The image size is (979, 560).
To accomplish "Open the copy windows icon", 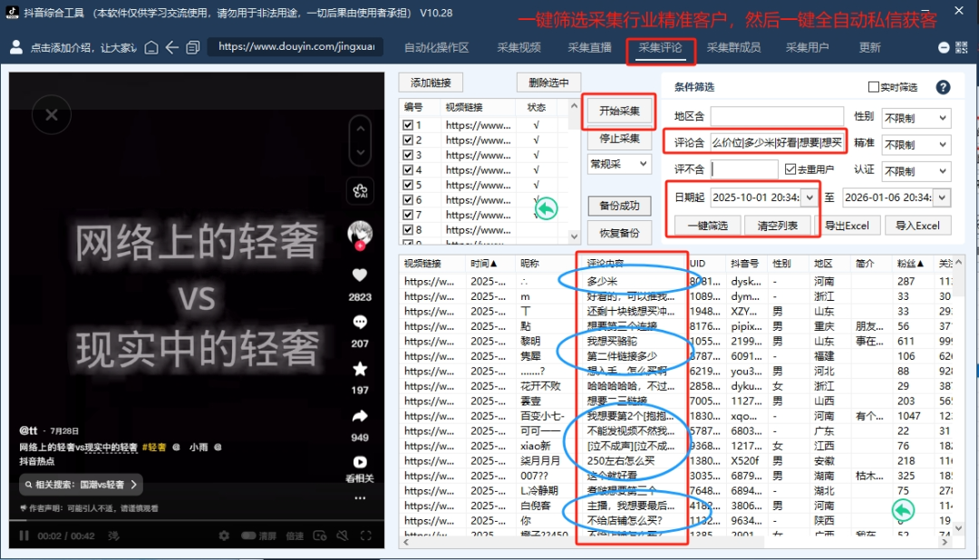I will 193,47.
